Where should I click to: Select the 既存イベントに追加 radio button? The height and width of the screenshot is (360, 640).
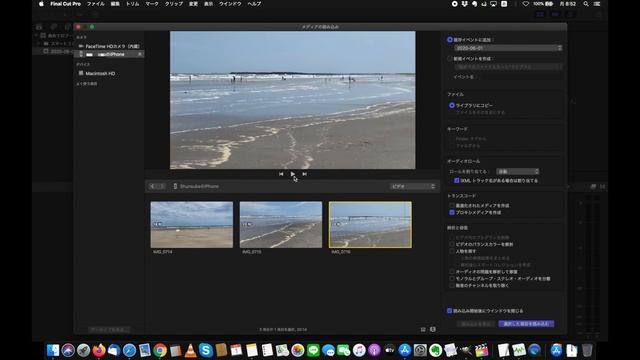click(x=450, y=40)
